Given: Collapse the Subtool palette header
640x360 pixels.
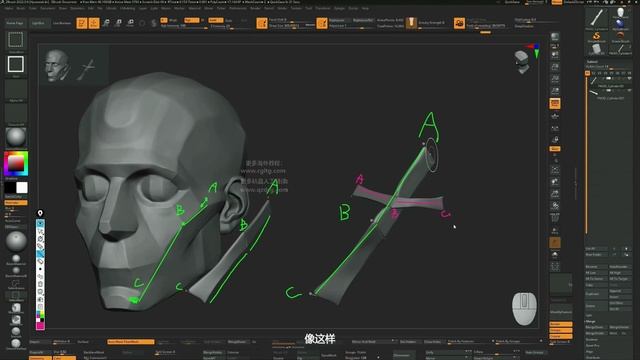Looking at the screenshot, I should (592, 62).
